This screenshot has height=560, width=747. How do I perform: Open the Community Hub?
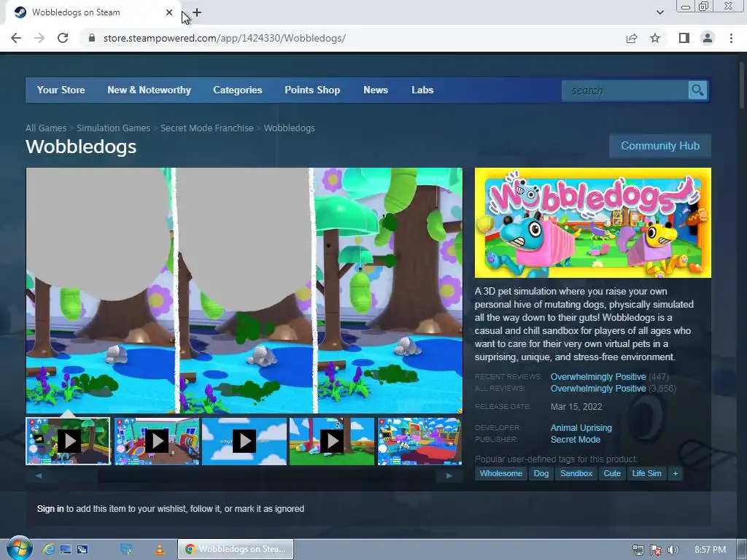tap(659, 146)
